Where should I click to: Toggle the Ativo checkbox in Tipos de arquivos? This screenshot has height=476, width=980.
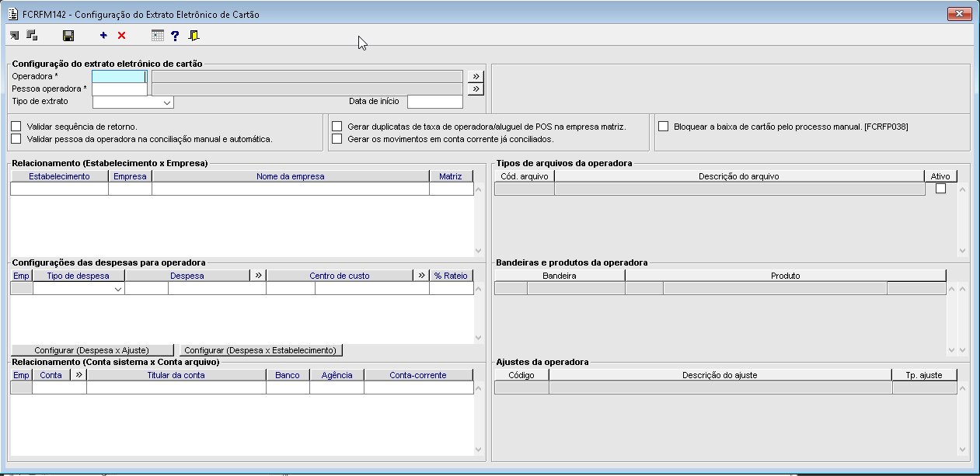[x=941, y=189]
